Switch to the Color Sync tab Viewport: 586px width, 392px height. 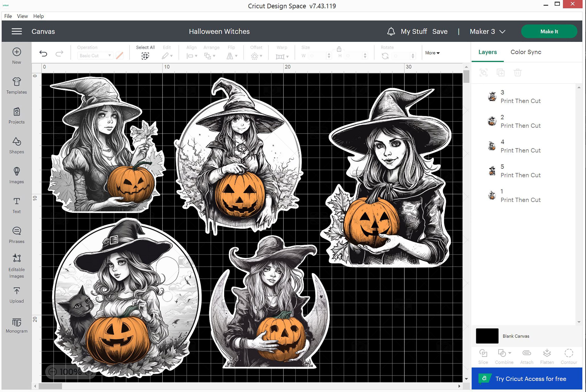pyautogui.click(x=525, y=52)
